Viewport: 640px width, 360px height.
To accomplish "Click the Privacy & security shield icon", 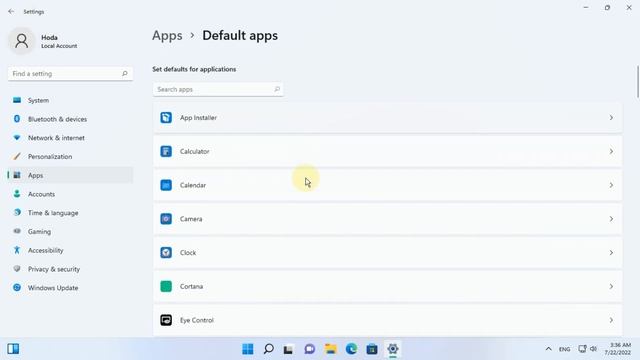I will coord(17,269).
